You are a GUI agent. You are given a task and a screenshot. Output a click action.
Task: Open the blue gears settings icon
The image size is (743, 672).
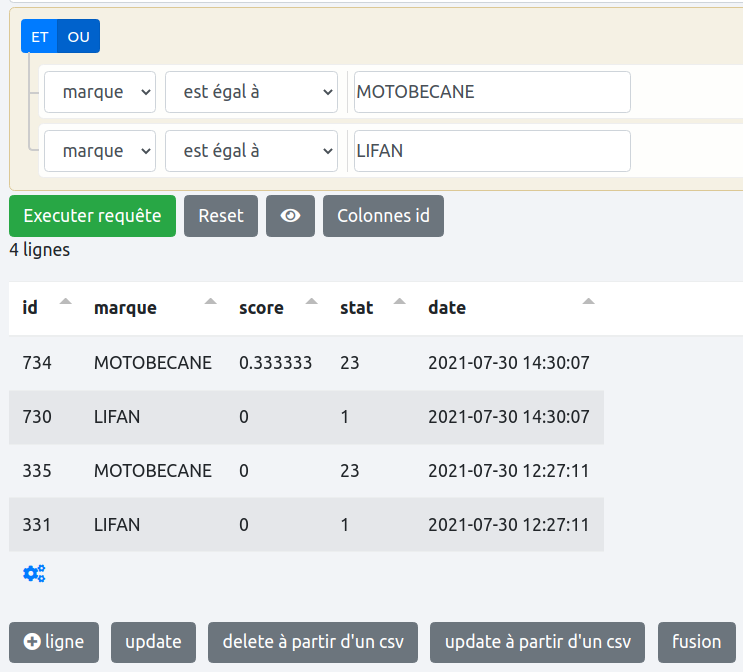34,573
